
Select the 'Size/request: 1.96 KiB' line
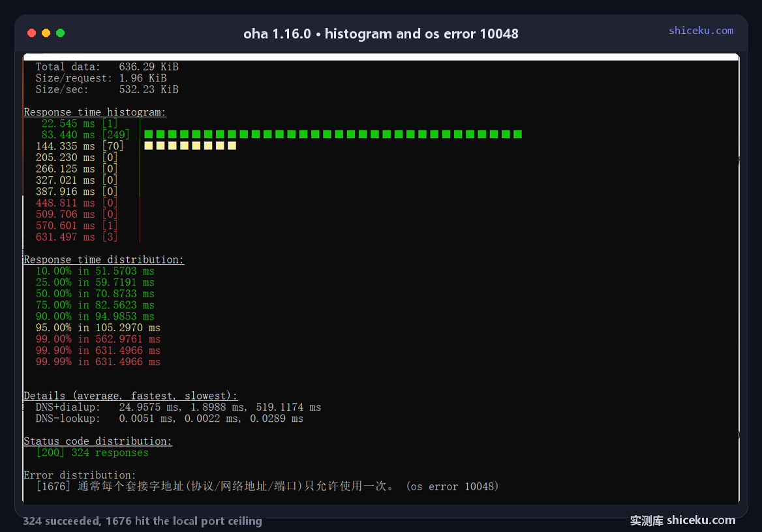point(101,78)
